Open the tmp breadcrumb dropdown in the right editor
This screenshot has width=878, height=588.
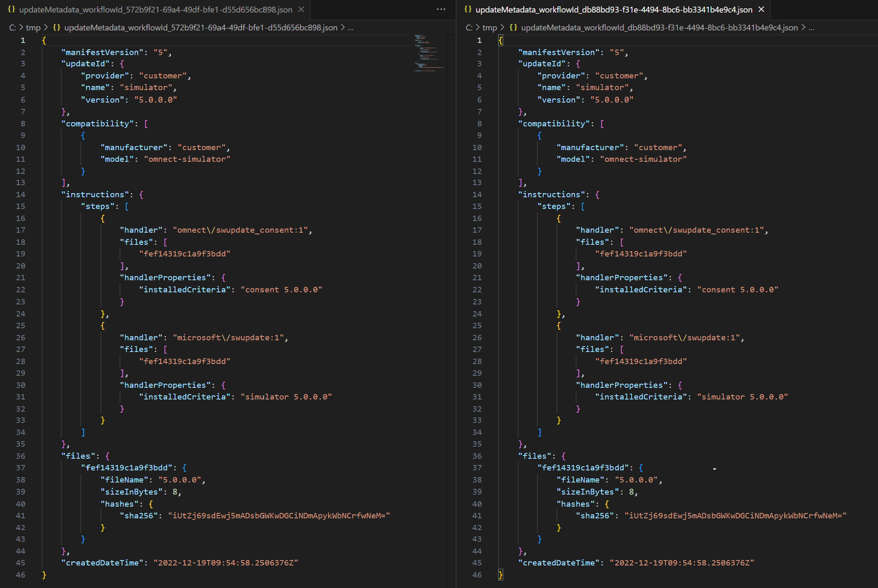click(x=490, y=28)
